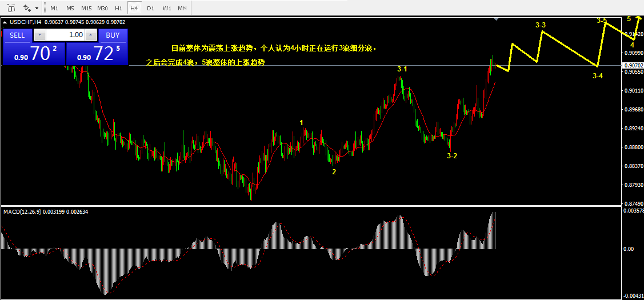Click the chart shift marker triangle
This screenshot has width=644, height=300.
(497, 18)
